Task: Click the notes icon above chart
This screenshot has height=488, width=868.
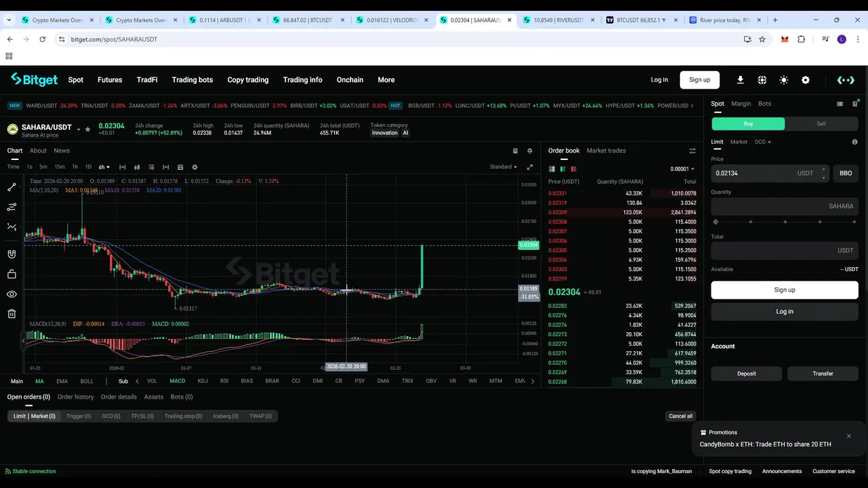Action: pyautogui.click(x=515, y=150)
